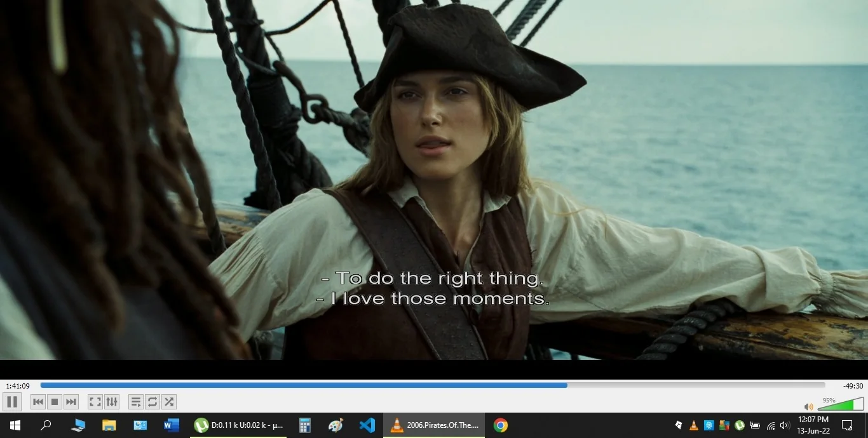The image size is (868, 438).
Task: Check the battery status tray icon
Action: click(x=756, y=425)
